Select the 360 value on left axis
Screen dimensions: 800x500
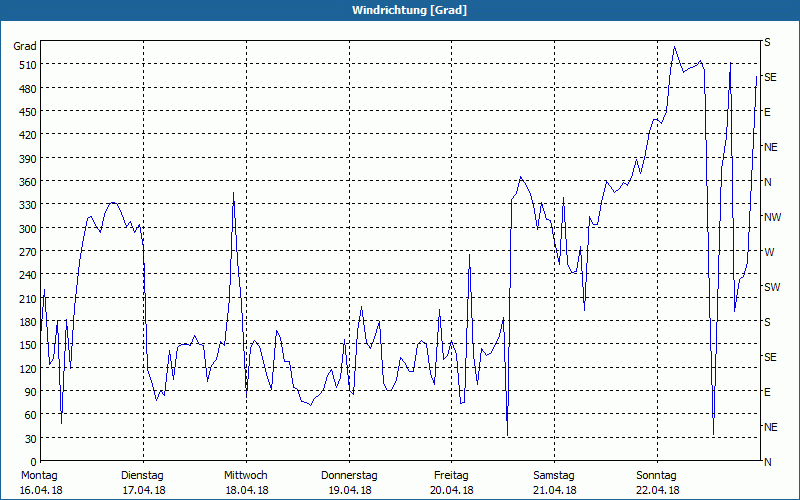pos(28,182)
